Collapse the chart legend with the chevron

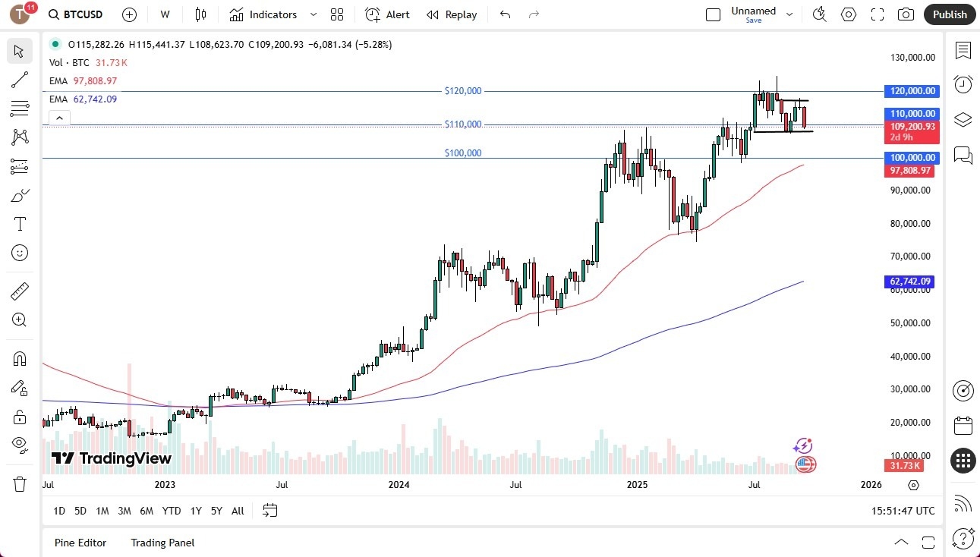tap(59, 118)
